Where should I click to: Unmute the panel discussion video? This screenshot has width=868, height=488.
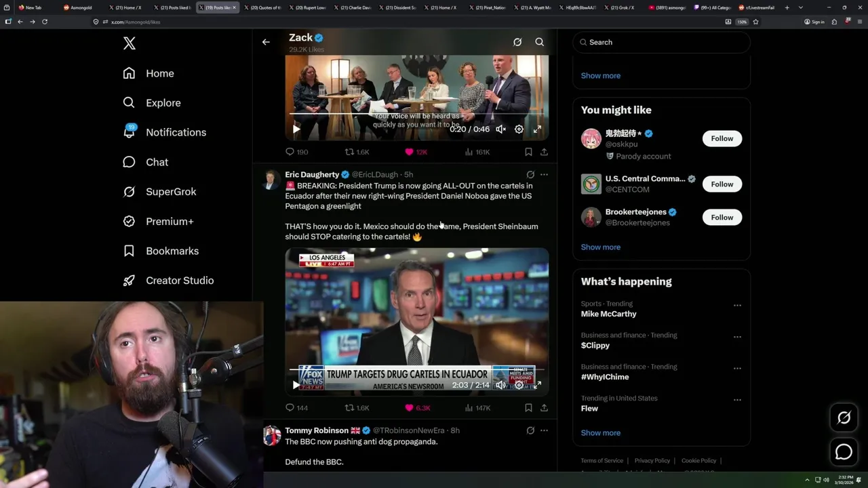tap(500, 129)
